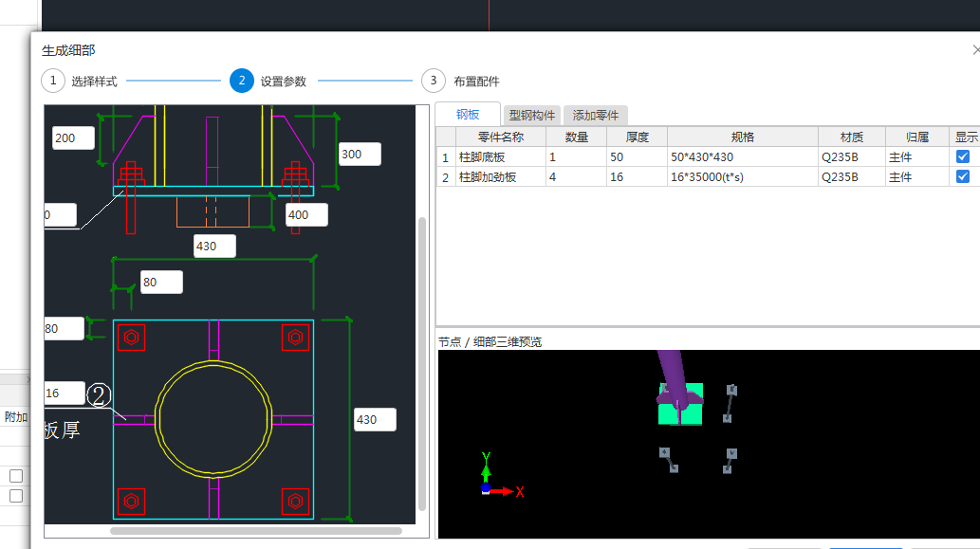Click the diagram's vertical scrollbar
Image resolution: width=980 pixels, height=549 pixels.
[422, 363]
